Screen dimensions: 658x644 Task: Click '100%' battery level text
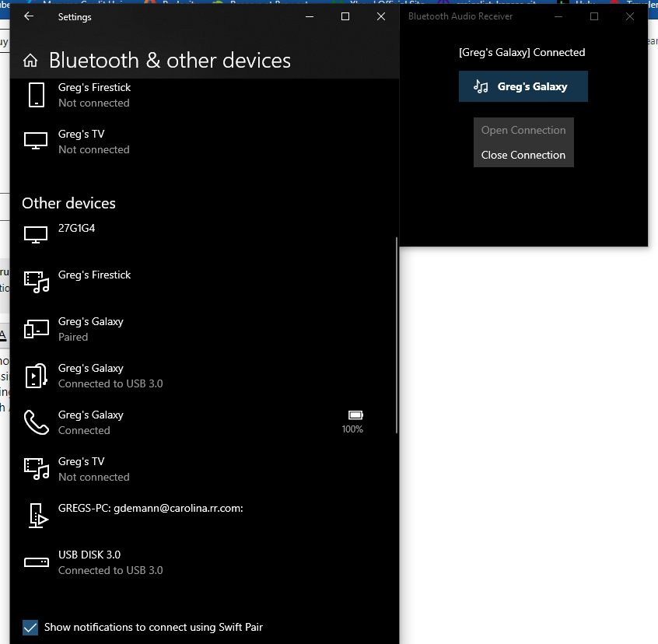352,429
